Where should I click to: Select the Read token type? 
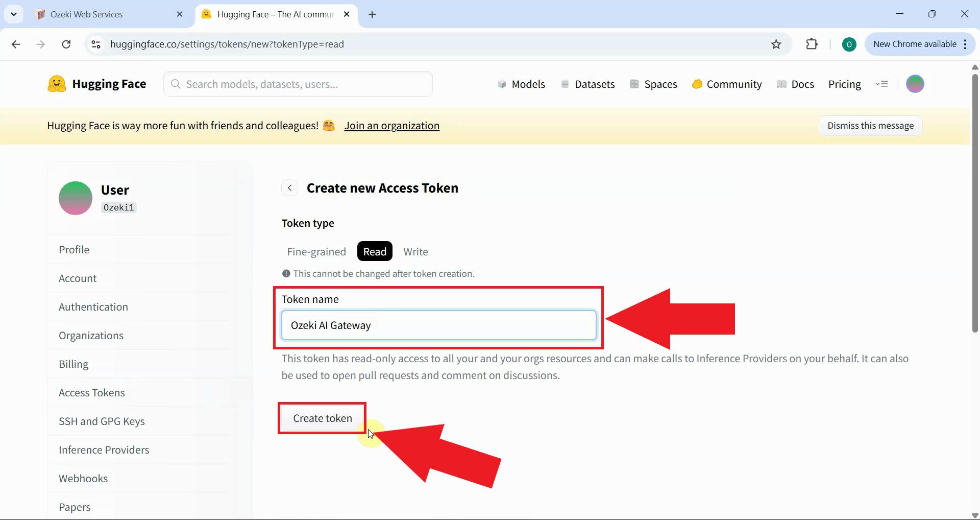click(374, 251)
